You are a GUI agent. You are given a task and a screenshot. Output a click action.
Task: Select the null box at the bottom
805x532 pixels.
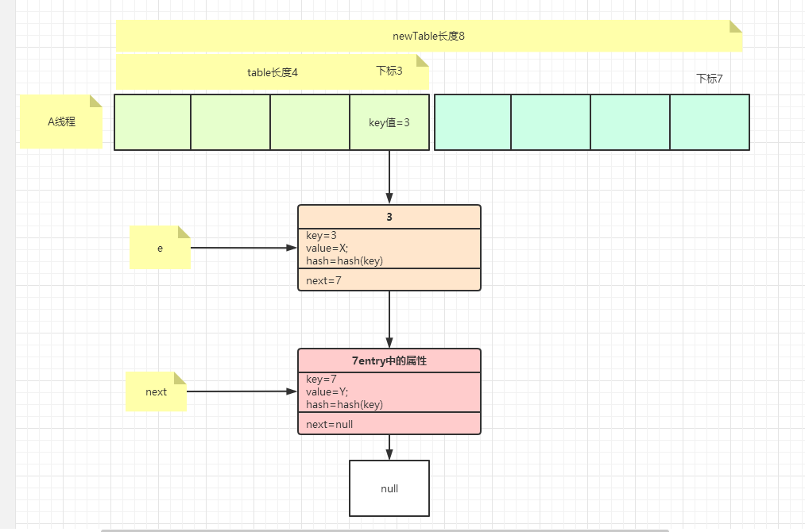pos(389,488)
